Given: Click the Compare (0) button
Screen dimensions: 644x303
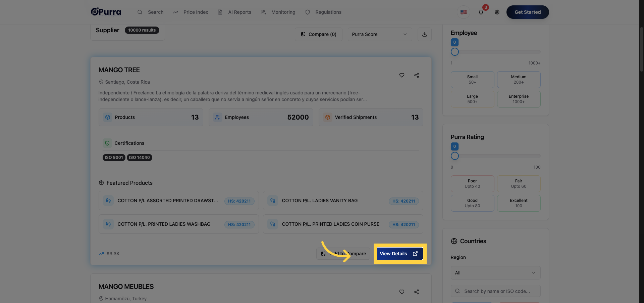Looking at the screenshot, I should click(319, 34).
